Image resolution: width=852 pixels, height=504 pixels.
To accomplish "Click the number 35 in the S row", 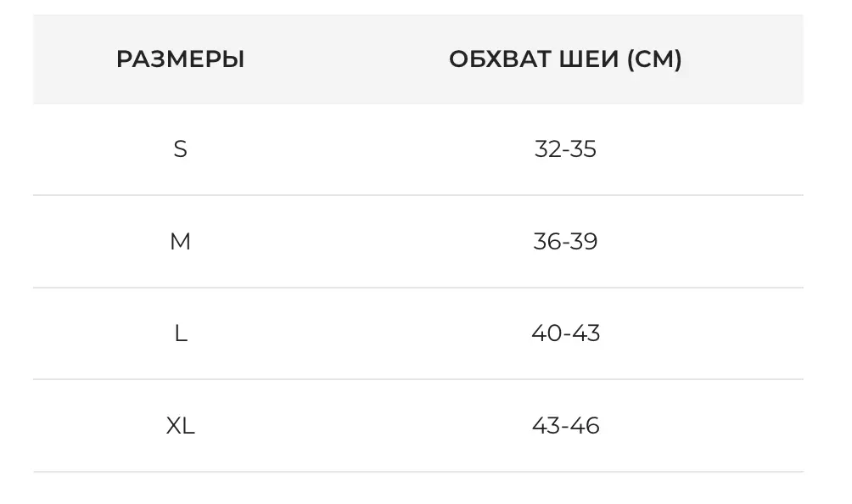I will [x=584, y=149].
